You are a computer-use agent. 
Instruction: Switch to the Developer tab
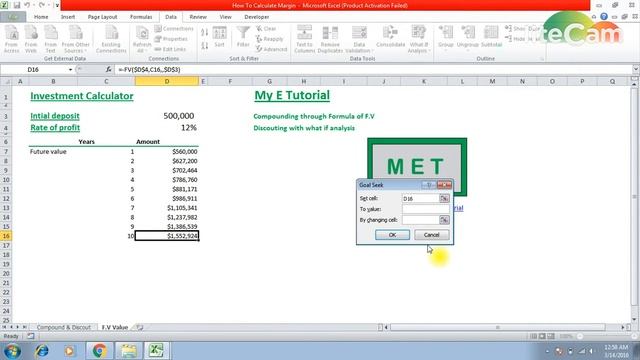(x=257, y=17)
